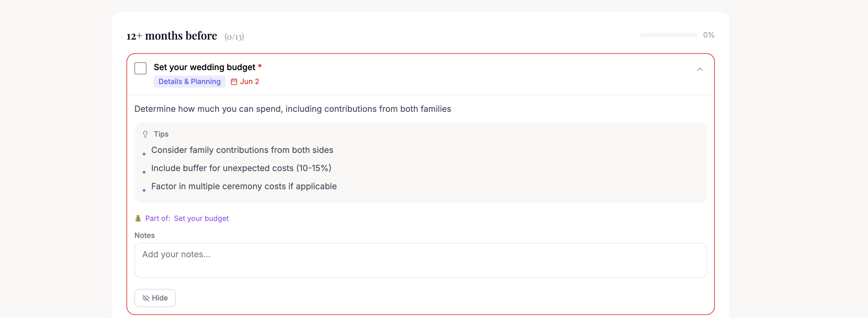Click the lightbulb icon in the Tips box

click(145, 134)
